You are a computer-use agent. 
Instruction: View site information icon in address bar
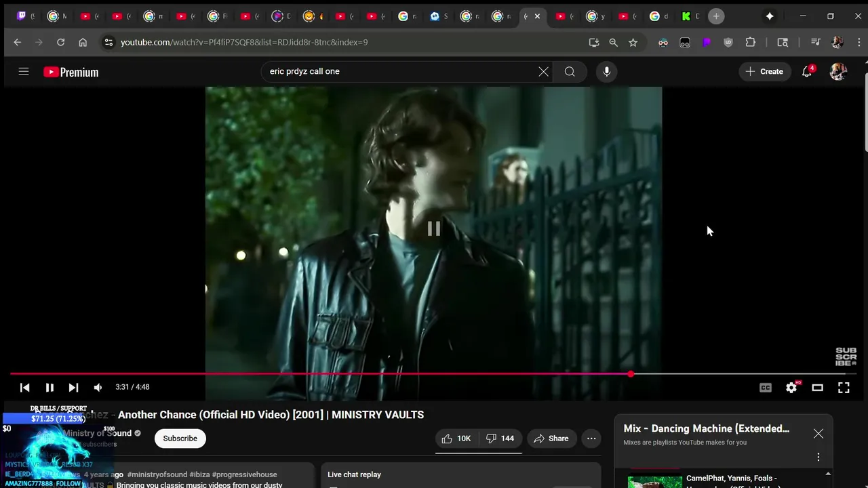[x=108, y=42]
